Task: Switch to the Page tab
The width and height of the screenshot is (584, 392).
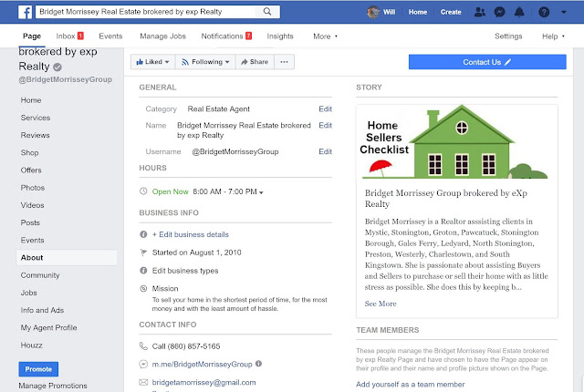Action: (32, 36)
